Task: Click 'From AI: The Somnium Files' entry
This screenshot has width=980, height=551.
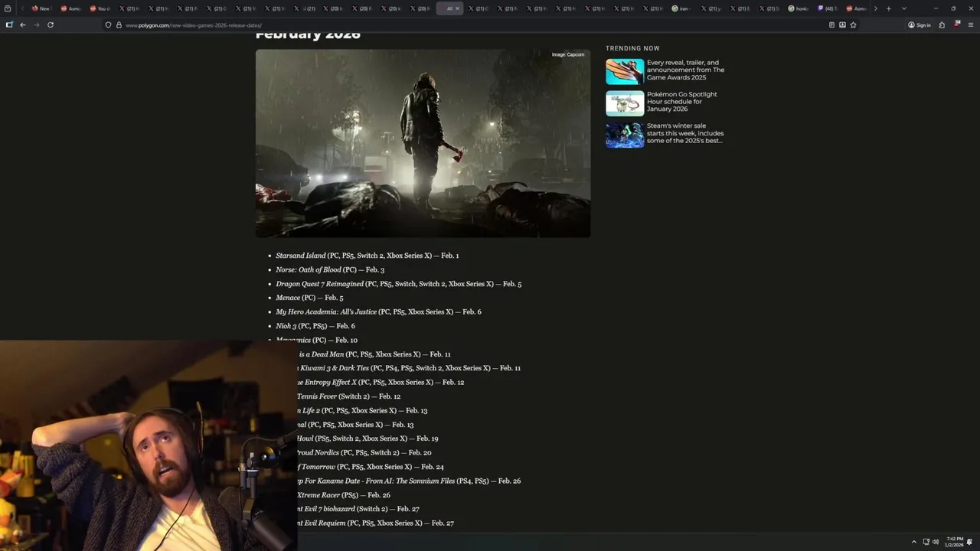Action: pos(409,481)
